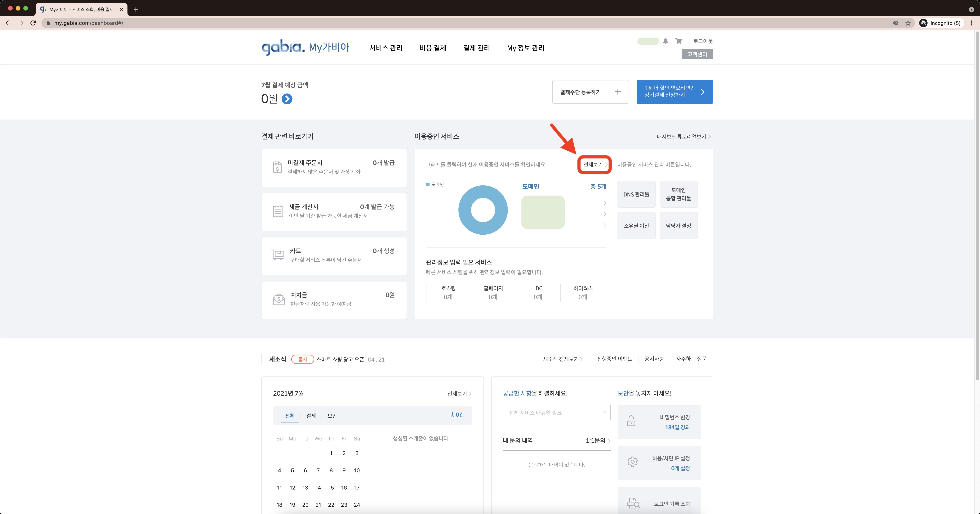
Task: Click 홈페이지 0개 service count
Action: coord(493,292)
